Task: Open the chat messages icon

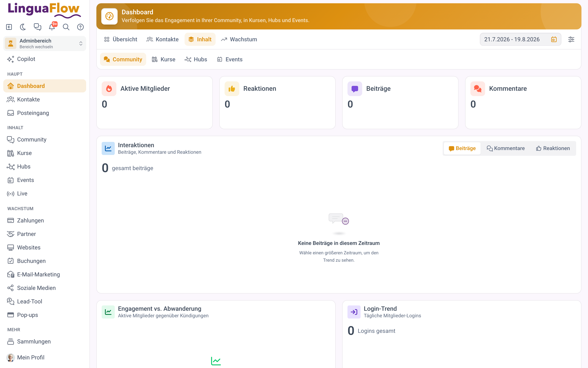Action: point(37,27)
